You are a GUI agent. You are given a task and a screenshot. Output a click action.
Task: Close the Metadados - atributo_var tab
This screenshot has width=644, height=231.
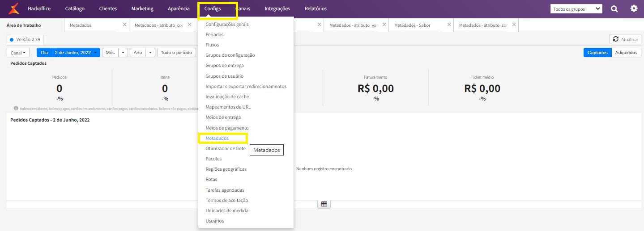coord(384,25)
